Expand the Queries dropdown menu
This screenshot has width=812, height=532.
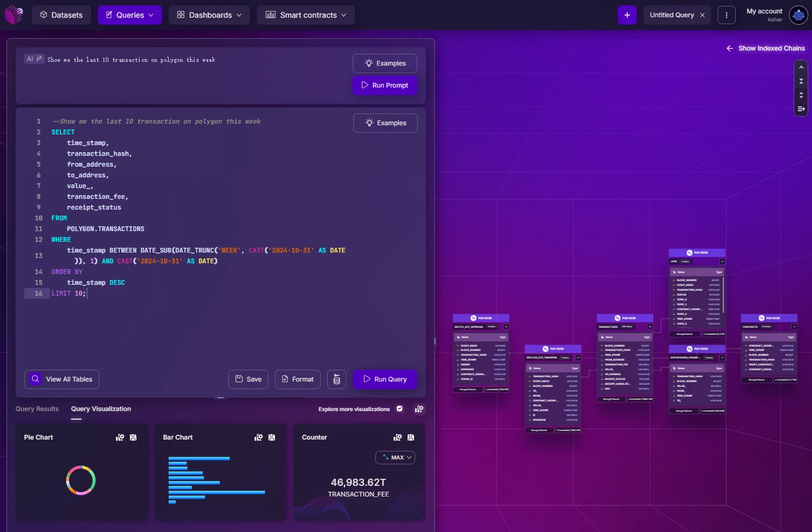[x=130, y=15]
